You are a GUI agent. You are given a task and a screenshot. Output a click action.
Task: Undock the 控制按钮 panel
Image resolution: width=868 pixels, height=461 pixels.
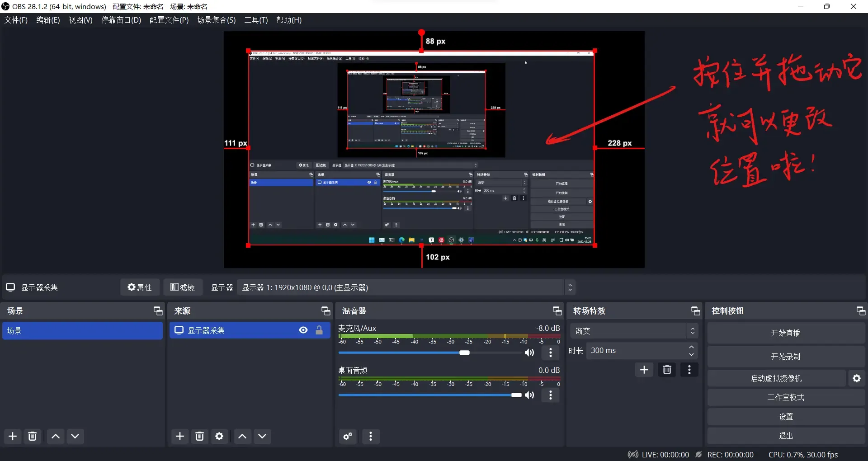click(861, 311)
